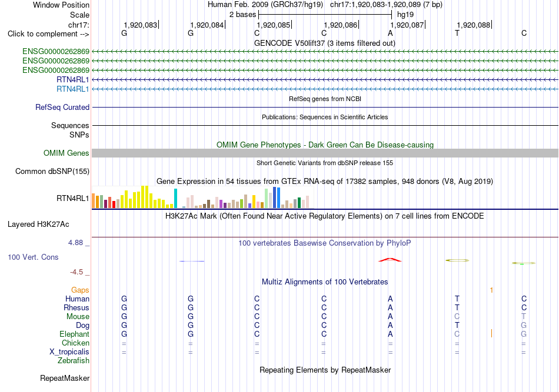
Task: Open 'Short Genetic Variants from dbSNP release 155' title
Action: [325, 163]
